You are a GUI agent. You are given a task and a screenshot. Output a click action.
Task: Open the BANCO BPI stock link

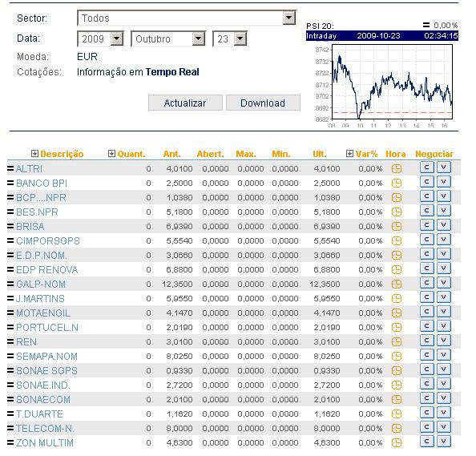[42, 183]
